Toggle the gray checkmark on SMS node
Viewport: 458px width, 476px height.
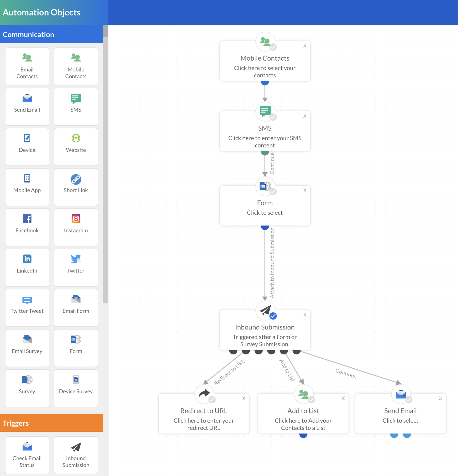coord(273,117)
